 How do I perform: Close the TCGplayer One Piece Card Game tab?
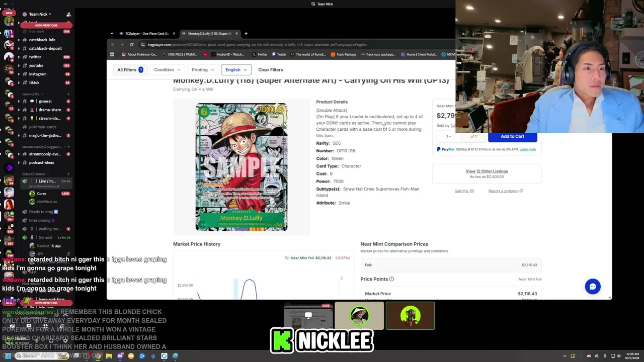click(174, 34)
